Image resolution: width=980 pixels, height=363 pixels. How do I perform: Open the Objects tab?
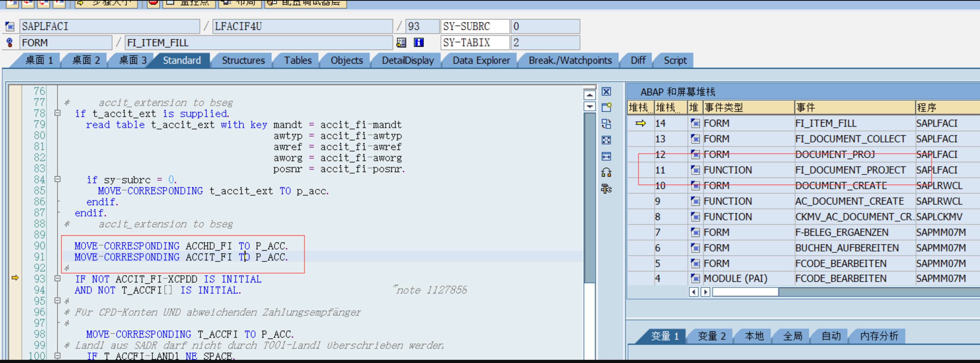pyautogui.click(x=347, y=61)
